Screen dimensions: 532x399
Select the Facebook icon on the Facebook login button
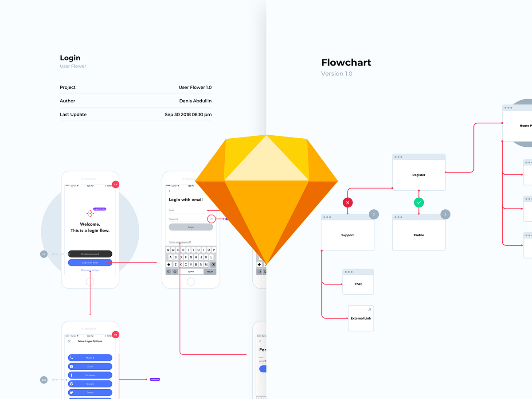(x=72, y=375)
